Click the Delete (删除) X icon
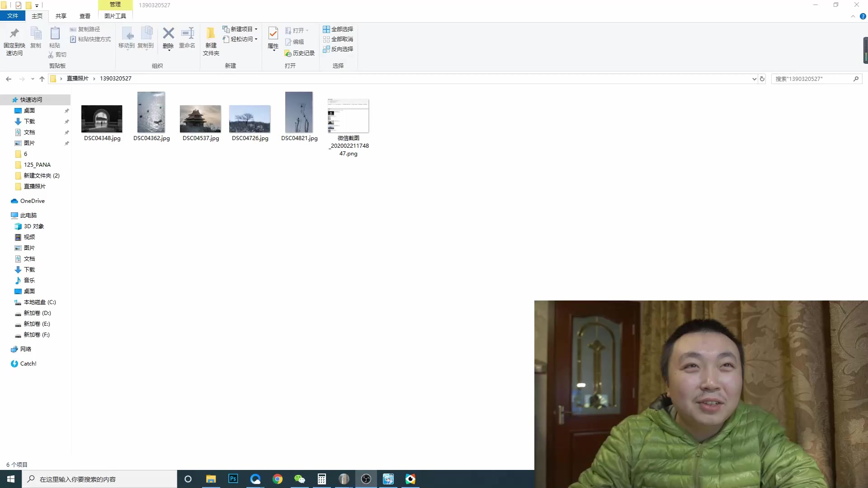Screen dimensions: 868x488 [168, 33]
